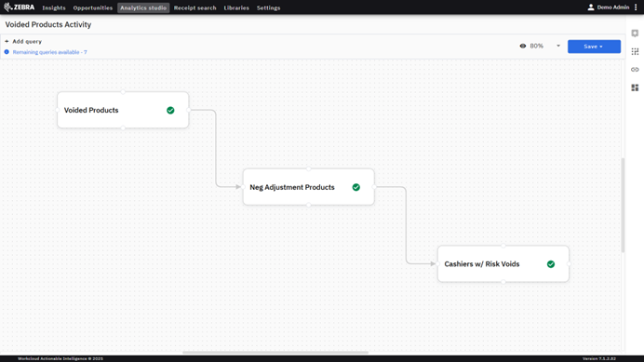The width and height of the screenshot is (644, 362).
Task: Switch to the Insights menu tab
Action: 54,7
